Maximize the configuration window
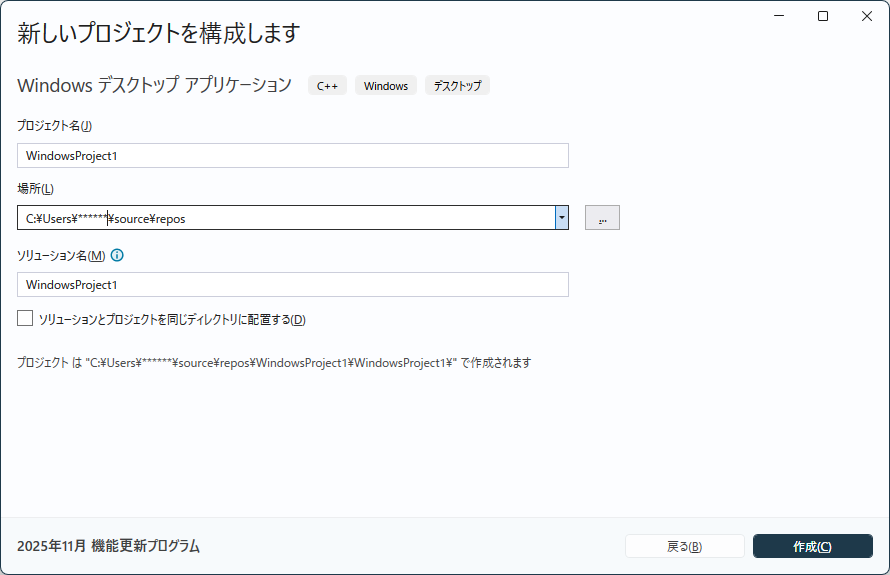This screenshot has height=575, width=890. tap(823, 16)
